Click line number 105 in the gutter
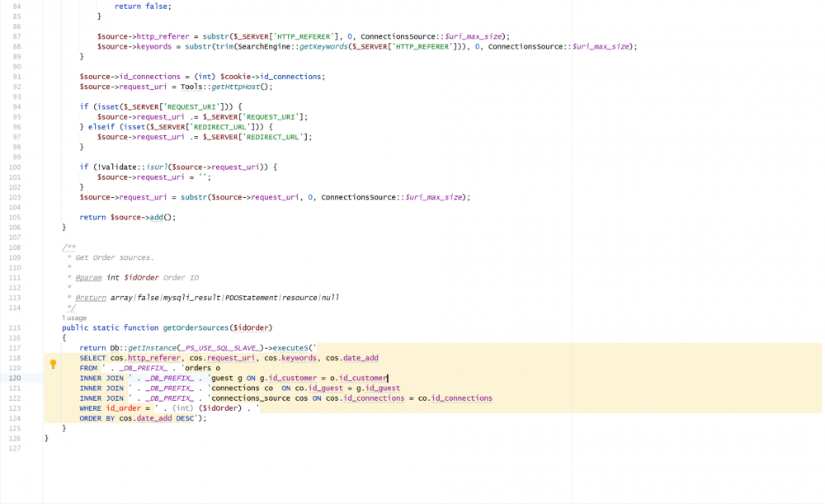This screenshot has width=825, height=504. pyautogui.click(x=14, y=217)
